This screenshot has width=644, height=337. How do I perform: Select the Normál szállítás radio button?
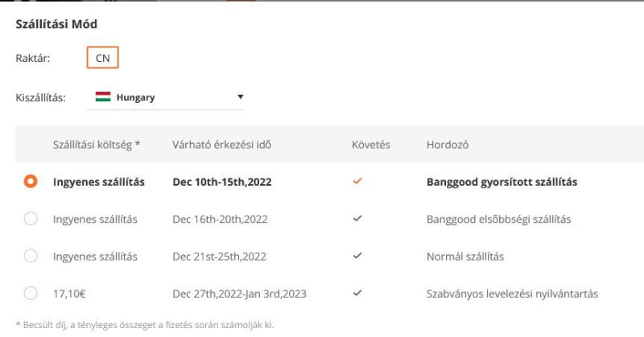point(31,256)
